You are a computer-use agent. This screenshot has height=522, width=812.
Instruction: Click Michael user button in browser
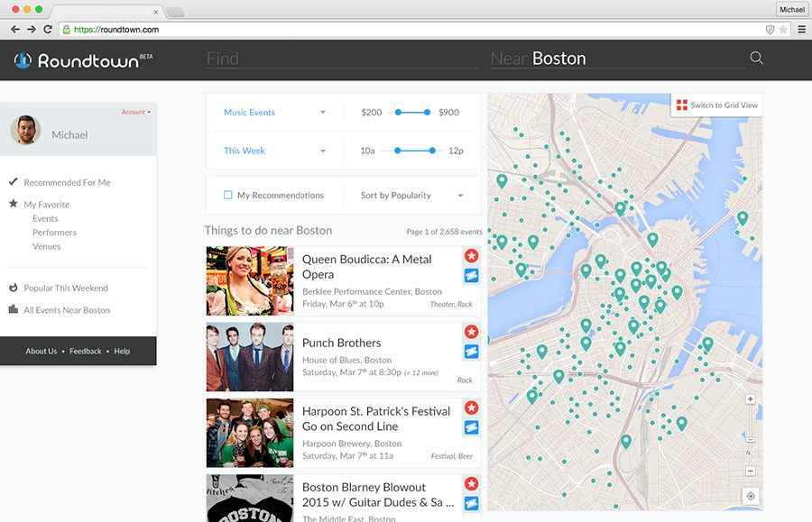pos(792,9)
